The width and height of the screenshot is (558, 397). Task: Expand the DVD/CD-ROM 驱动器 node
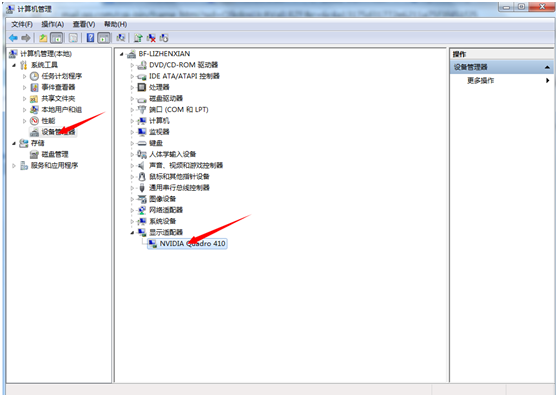point(132,65)
